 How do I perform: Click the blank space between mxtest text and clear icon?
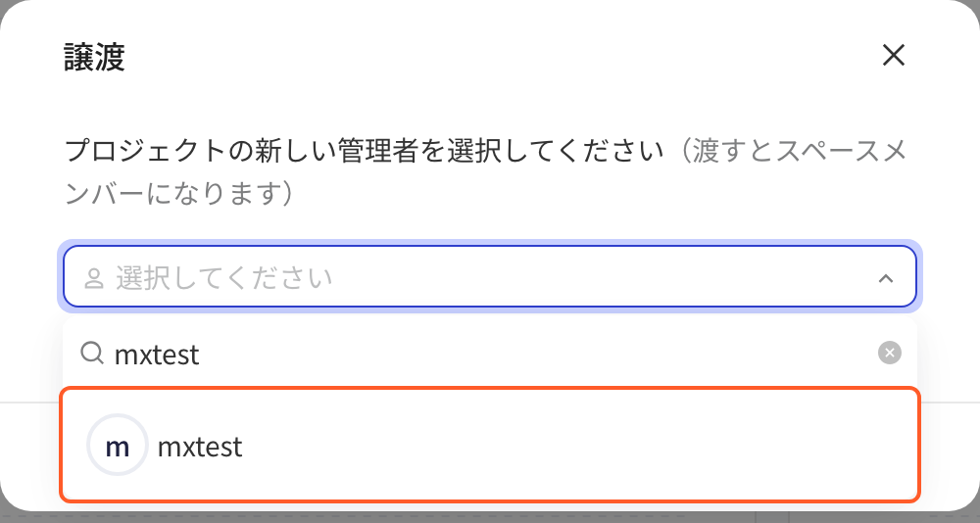537,354
